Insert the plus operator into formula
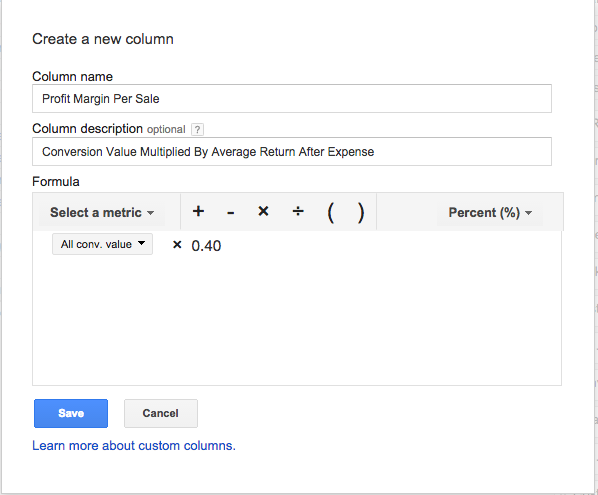Image resolution: width=598 pixels, height=495 pixels. (x=198, y=211)
